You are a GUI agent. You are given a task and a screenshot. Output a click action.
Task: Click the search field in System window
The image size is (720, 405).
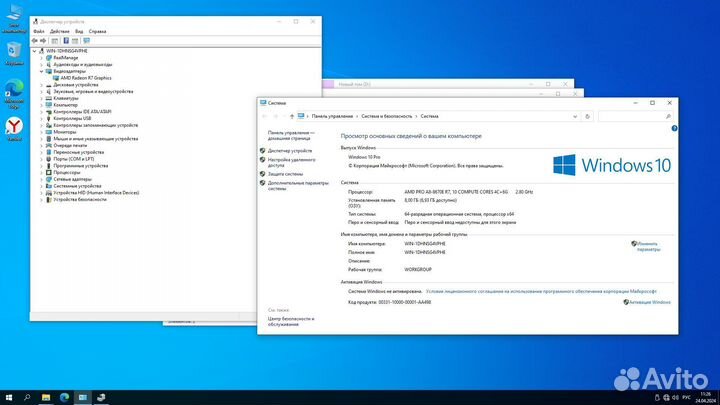point(636,117)
